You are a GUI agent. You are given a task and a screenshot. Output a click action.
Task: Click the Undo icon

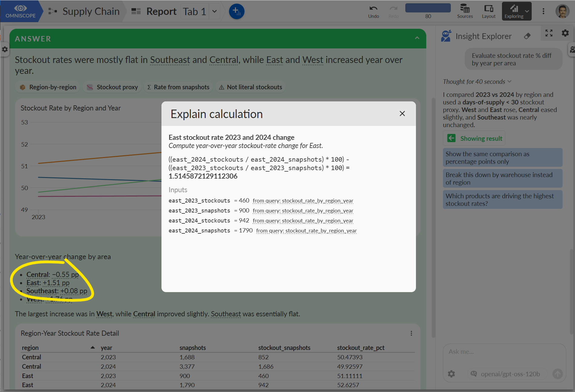point(374,8)
